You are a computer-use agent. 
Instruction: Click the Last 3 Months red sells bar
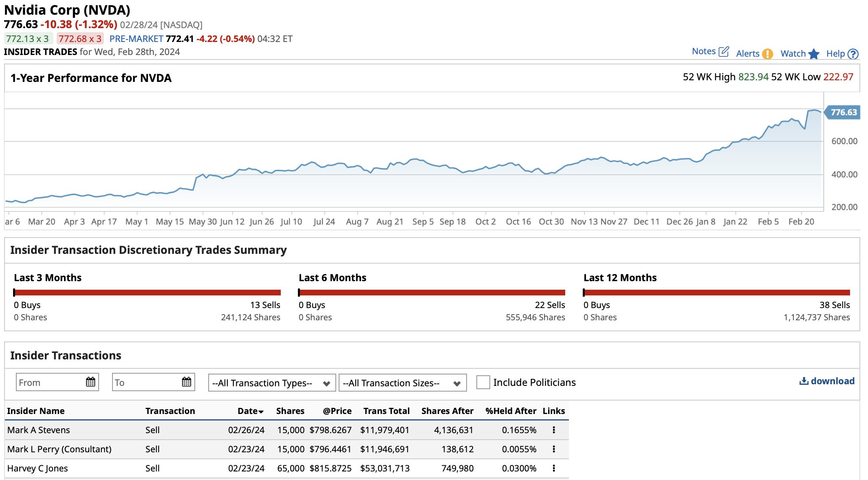point(148,293)
